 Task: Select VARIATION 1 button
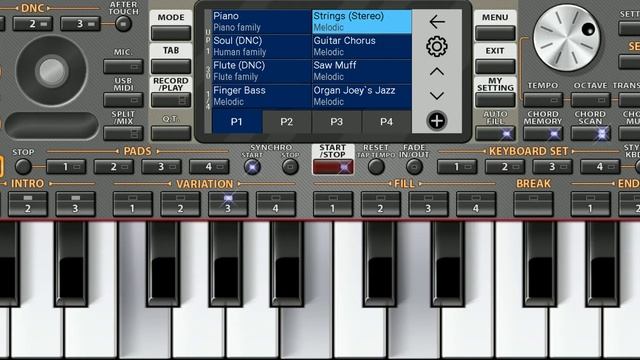[133, 204]
